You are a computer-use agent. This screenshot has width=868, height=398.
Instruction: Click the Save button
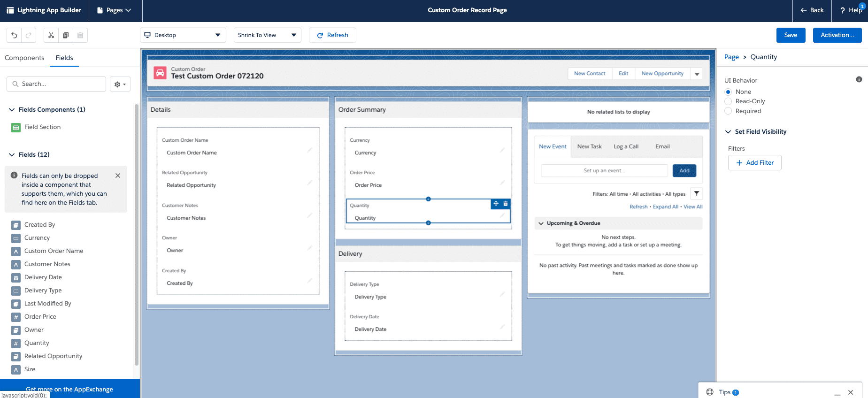[x=791, y=35]
